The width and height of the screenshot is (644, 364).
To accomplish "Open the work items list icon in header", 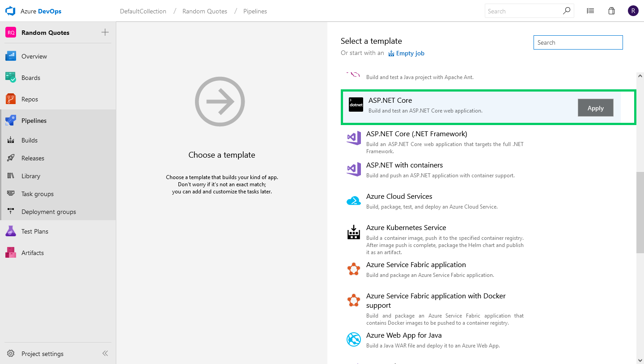I will pyautogui.click(x=590, y=11).
